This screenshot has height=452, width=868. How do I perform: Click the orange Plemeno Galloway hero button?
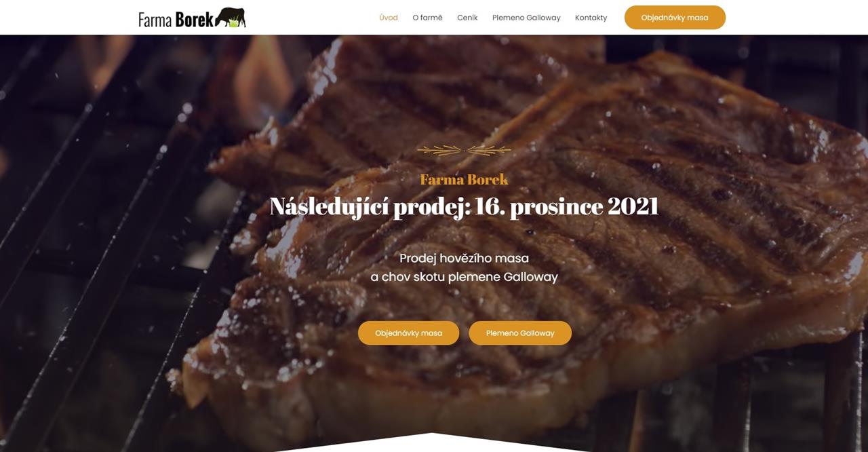click(520, 333)
